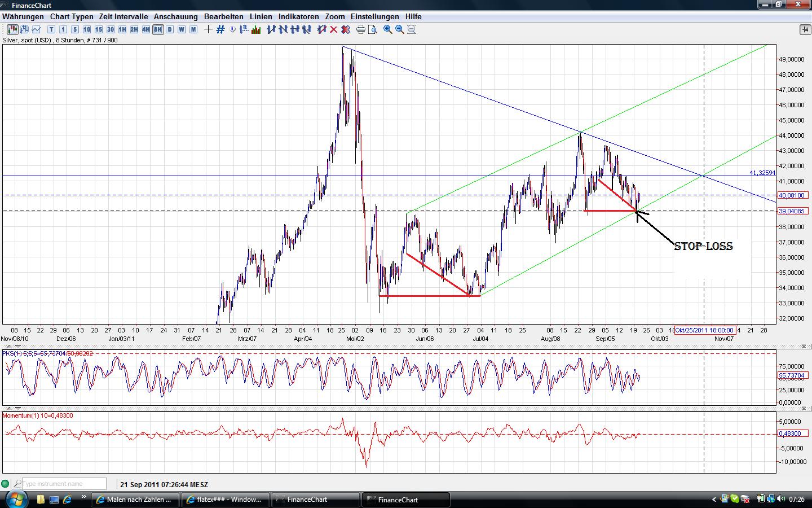Open the Einstellungen menu
Screen dimensions: 812x508
[375, 17]
